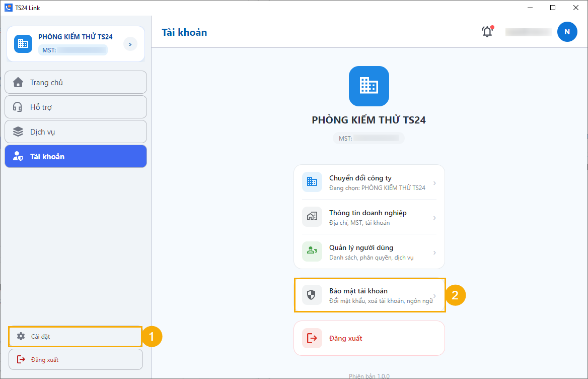
Task: Click 'Đổi mật khẩu, xoá tài khoản, ngôn ngữ' subtitle
Action: (381, 300)
